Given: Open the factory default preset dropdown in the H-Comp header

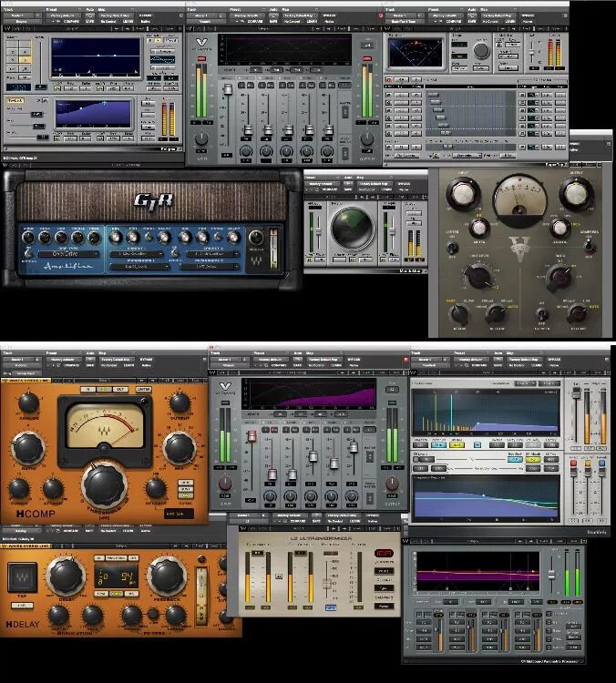Looking at the screenshot, I should (63, 360).
